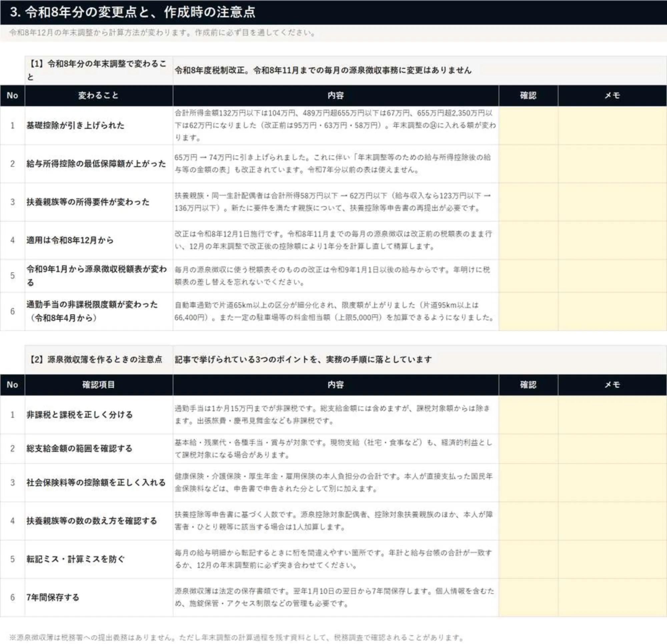Click the note '令和8年度税制改正。令和8年11月まで…'
Image resolution: width=667 pixels, height=644 pixels.
pos(323,70)
